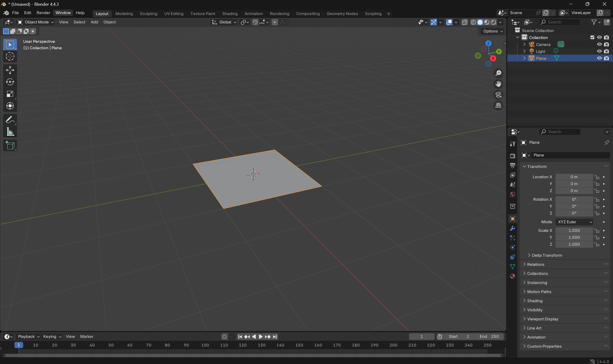Click the Location X value field
This screenshot has height=364, width=613.
coord(574,177)
